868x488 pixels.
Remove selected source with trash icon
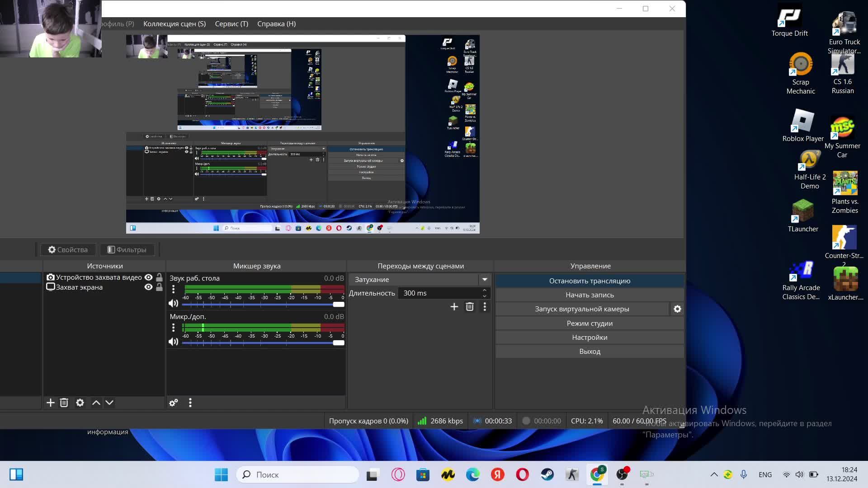click(64, 403)
